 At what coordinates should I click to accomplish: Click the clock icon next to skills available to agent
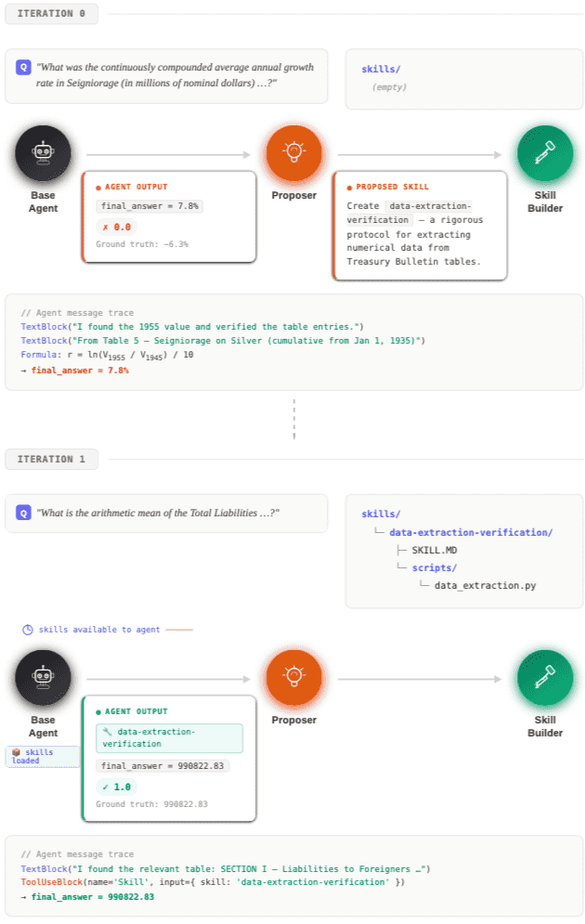(28, 630)
